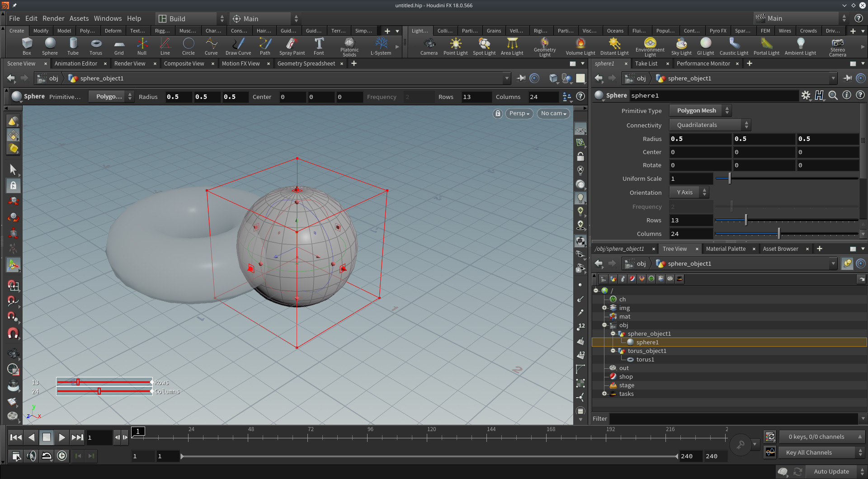The width and height of the screenshot is (868, 479).
Task: Open the Primitive Type dropdown
Action: click(700, 111)
